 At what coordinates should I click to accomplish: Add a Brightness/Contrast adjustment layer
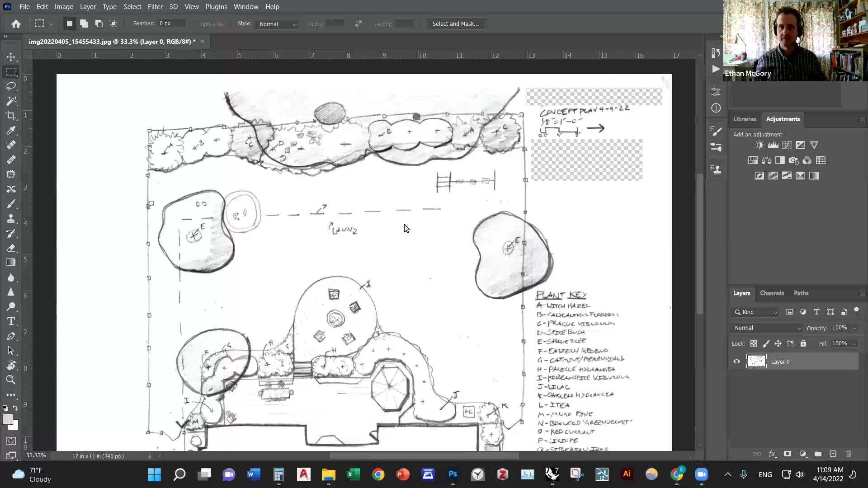pyautogui.click(x=759, y=145)
